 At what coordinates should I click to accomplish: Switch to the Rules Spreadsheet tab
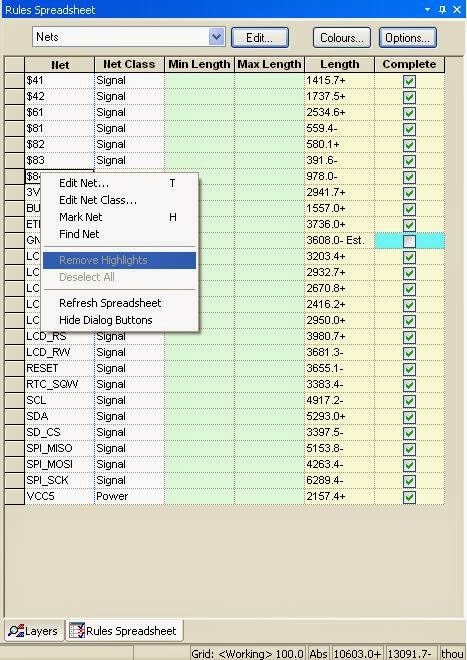[x=123, y=631]
